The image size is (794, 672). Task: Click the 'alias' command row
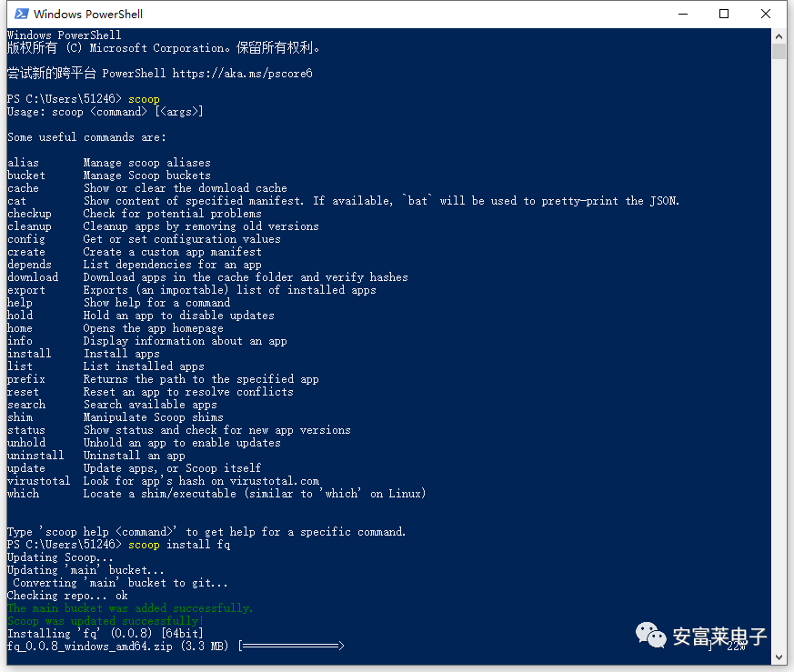[109, 163]
